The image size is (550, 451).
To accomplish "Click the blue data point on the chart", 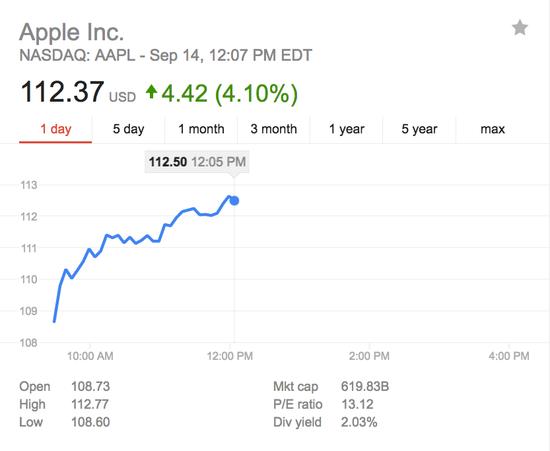I will click(x=234, y=201).
